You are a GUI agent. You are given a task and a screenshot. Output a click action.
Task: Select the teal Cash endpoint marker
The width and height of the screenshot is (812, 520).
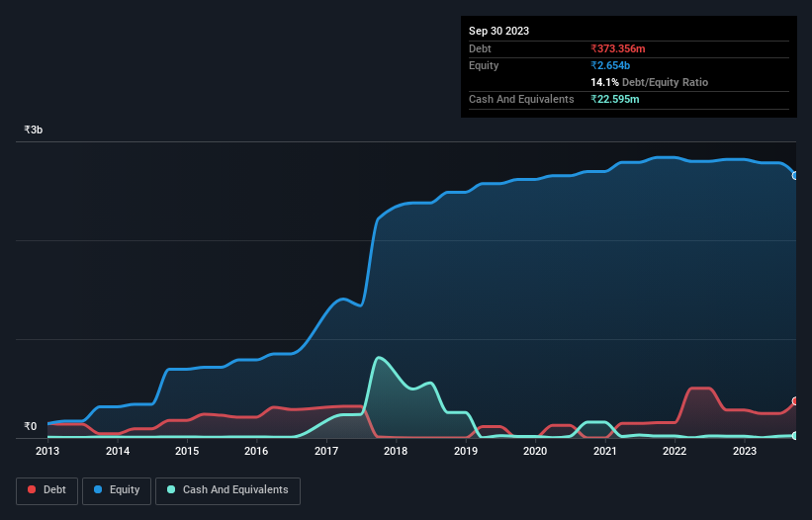[795, 436]
